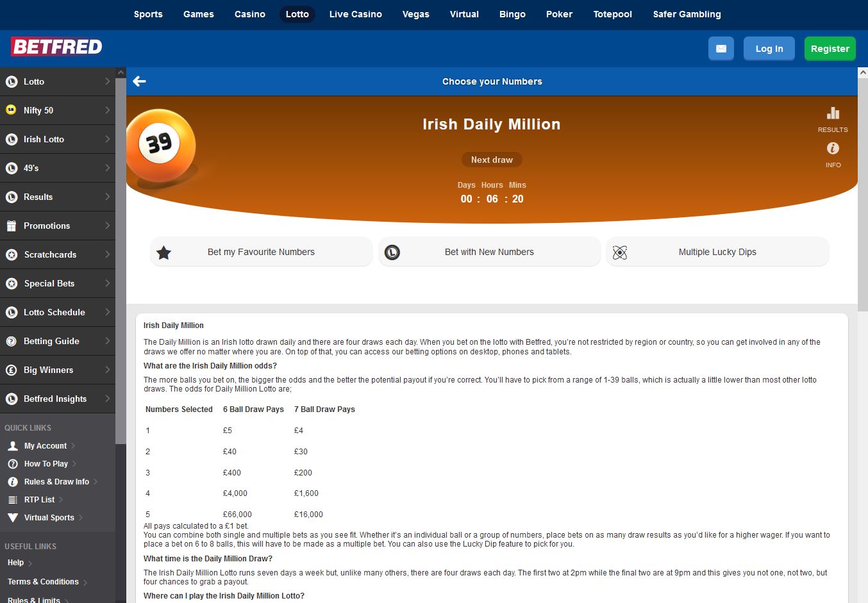Click the Promotions gift icon
This screenshot has width=868, height=603.
pos(12,226)
